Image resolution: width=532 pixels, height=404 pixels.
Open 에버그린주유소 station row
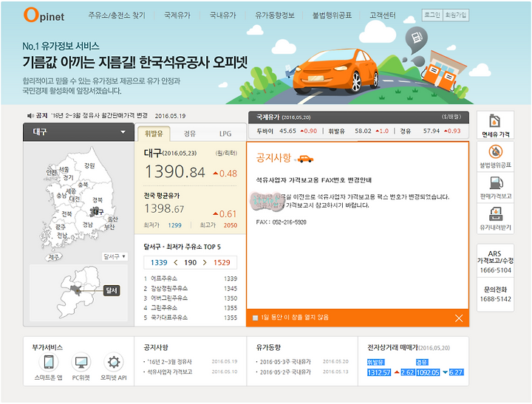point(191,298)
